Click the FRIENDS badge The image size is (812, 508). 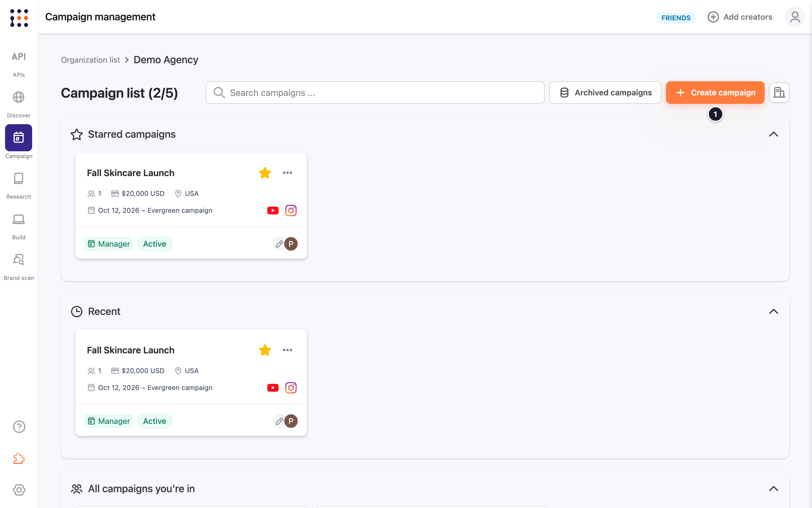click(676, 18)
